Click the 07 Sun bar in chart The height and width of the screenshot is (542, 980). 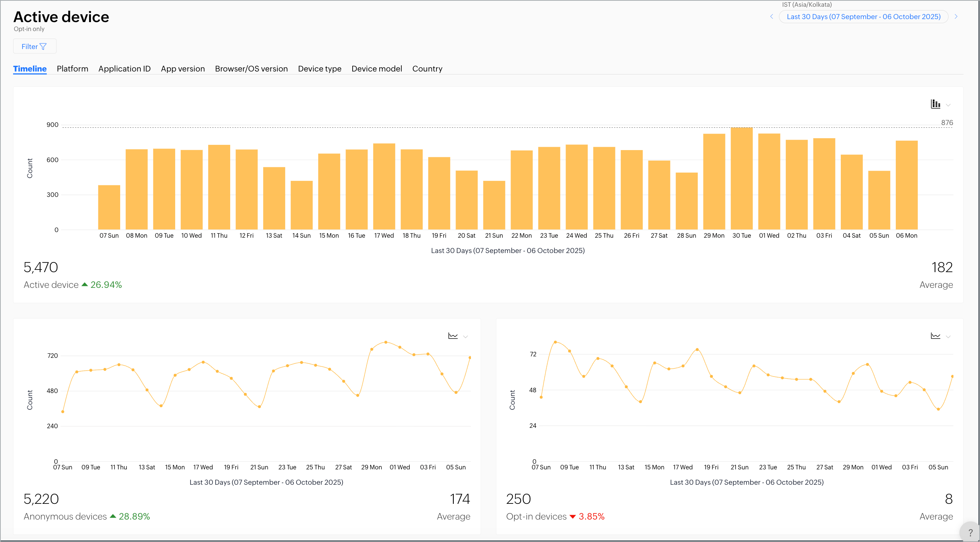[109, 207]
